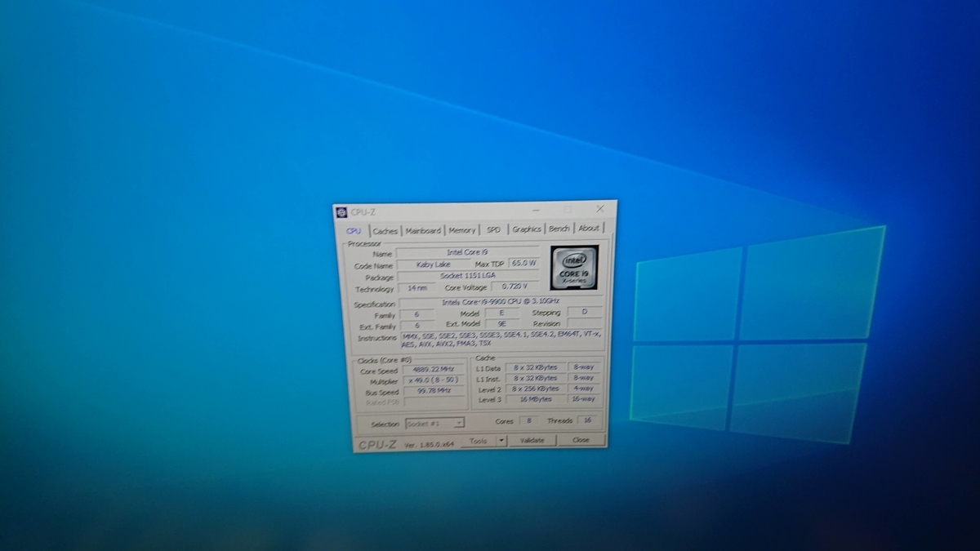Click the Core Speed value '4889.22 MHz'

[433, 370]
